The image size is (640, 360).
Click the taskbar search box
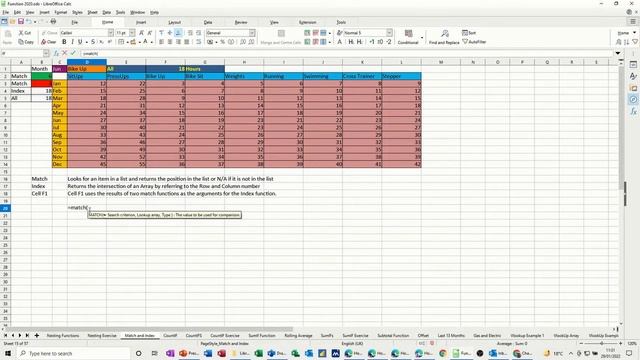pos(73,353)
